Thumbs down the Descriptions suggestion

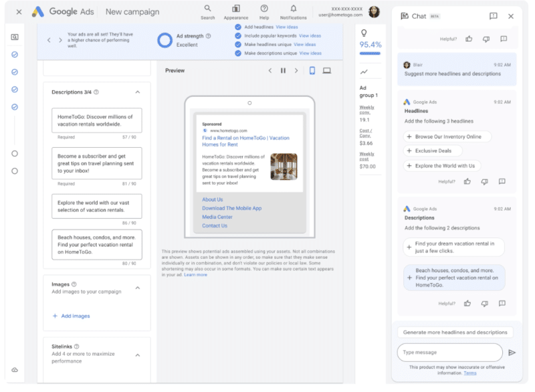click(x=484, y=303)
